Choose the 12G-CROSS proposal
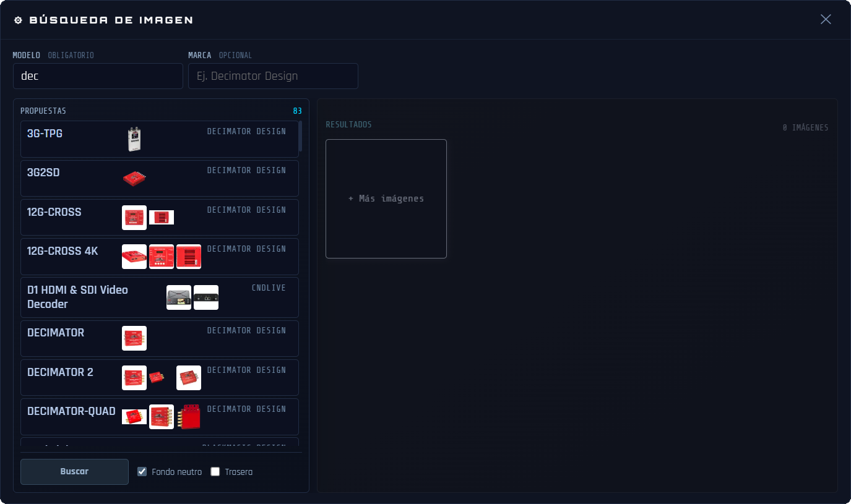The height and width of the screenshot is (504, 851). (x=160, y=217)
